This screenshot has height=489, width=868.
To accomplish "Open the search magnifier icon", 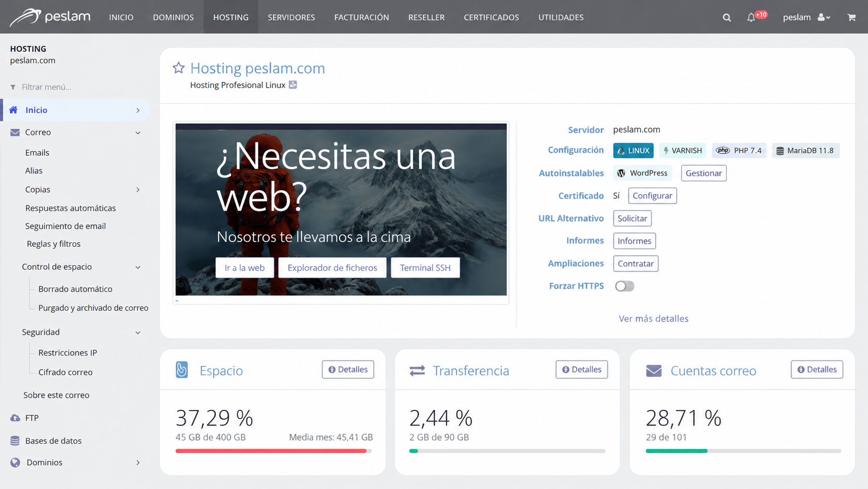I will [727, 18].
